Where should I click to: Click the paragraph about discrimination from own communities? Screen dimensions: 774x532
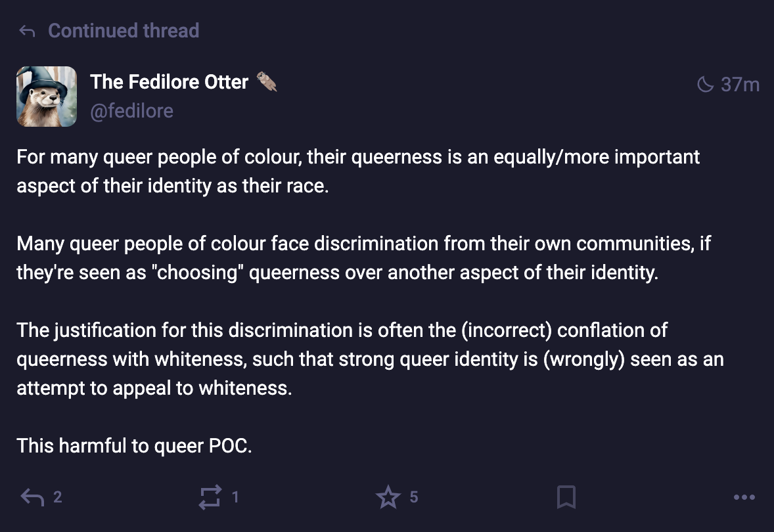coord(363,258)
